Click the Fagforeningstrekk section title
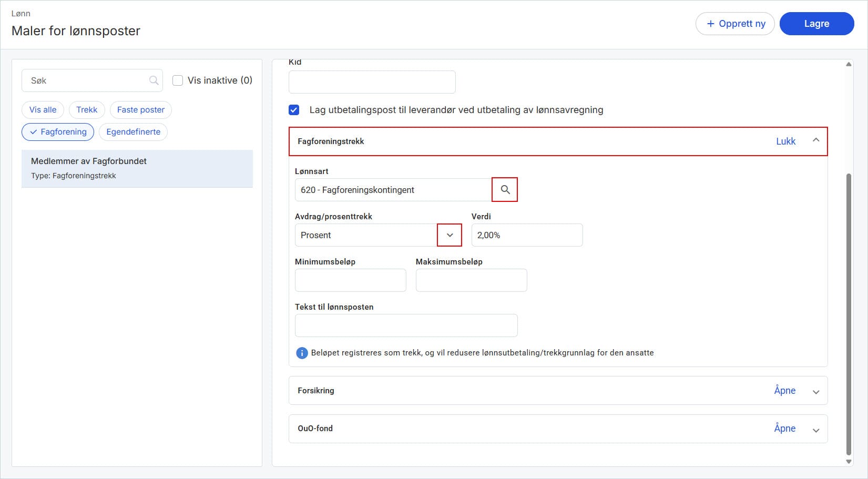This screenshot has height=479, width=868. [331, 141]
